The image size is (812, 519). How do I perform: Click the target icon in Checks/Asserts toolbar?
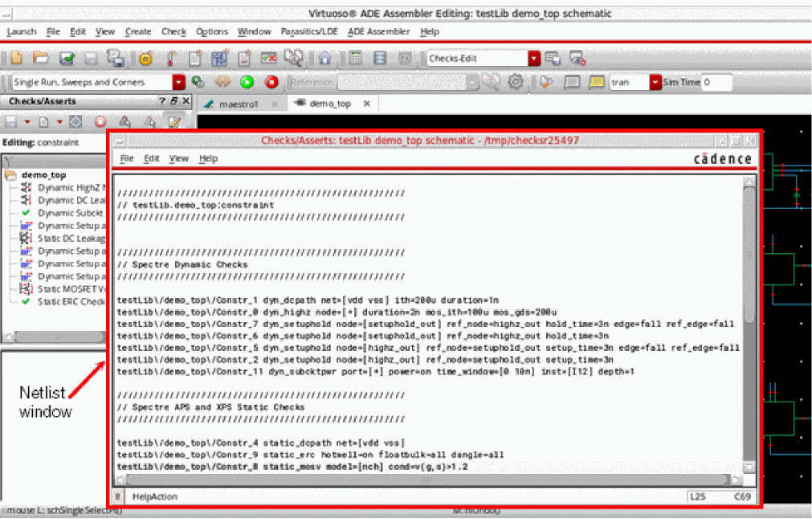(75, 122)
